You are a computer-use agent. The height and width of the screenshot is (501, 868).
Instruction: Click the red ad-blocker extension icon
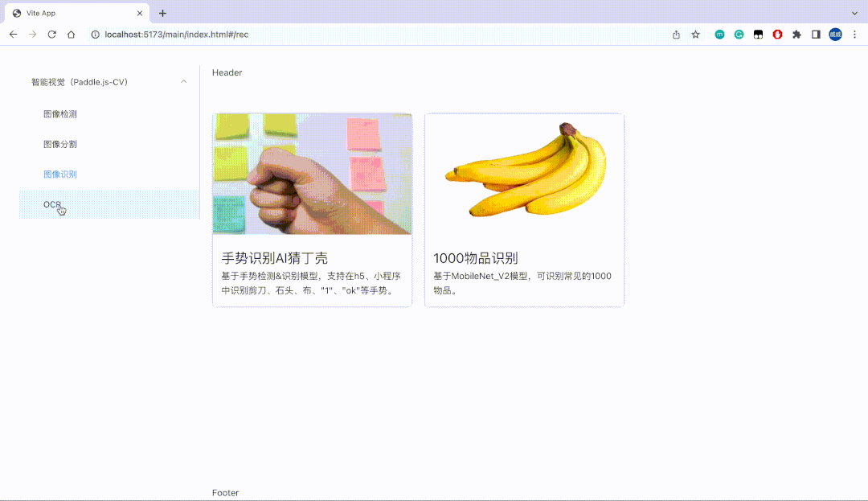[777, 35]
